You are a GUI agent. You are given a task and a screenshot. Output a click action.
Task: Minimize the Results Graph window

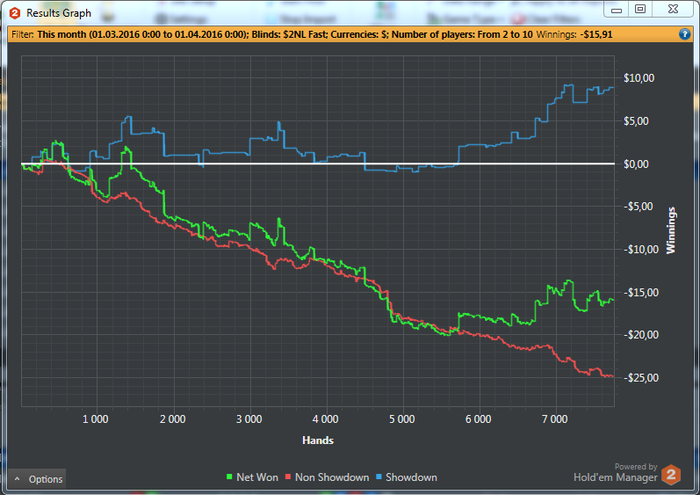click(x=617, y=9)
